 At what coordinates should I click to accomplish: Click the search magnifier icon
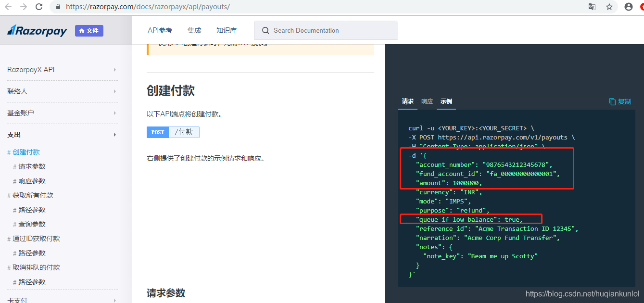click(x=265, y=30)
